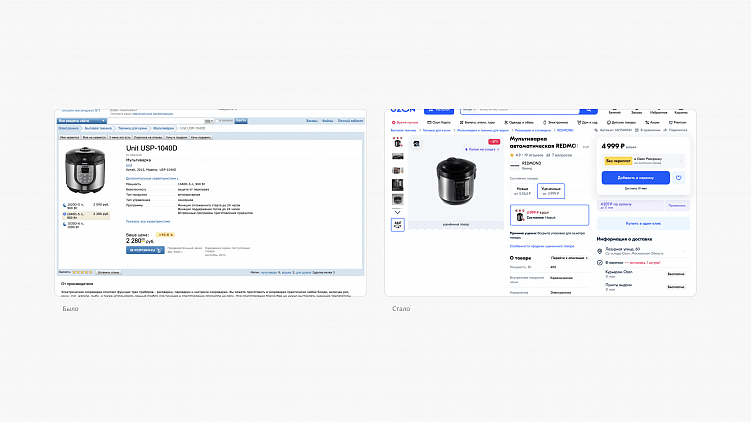This screenshot has width=751, height=422.
Task: Open the dropdown inside the old search field
Action: click(x=209, y=121)
